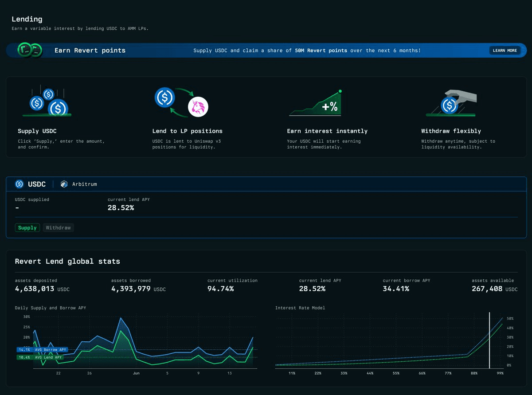This screenshot has height=395, width=532.
Task: Click the 'Lend to LP positions' heading
Action: pos(188,131)
